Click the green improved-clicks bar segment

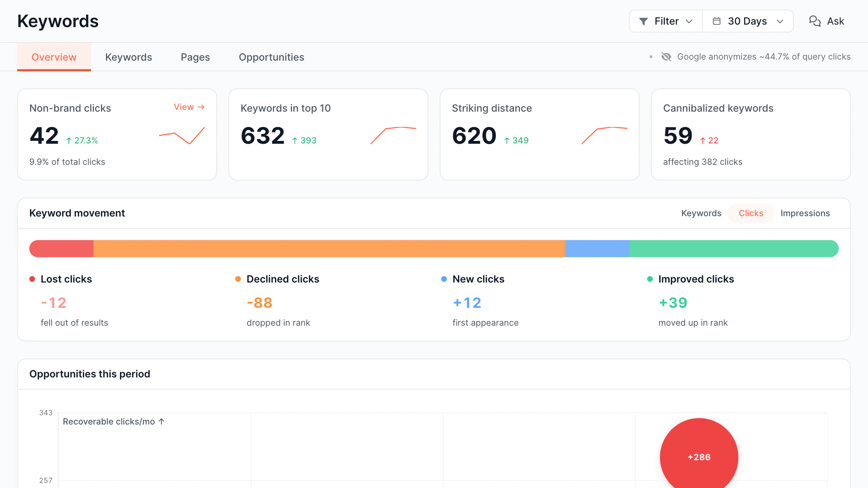click(734, 249)
